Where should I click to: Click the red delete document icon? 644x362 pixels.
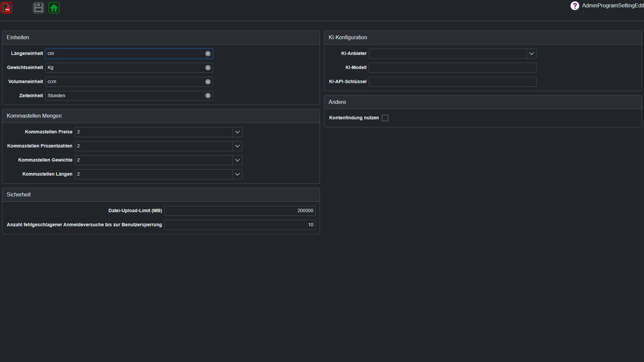click(6, 8)
